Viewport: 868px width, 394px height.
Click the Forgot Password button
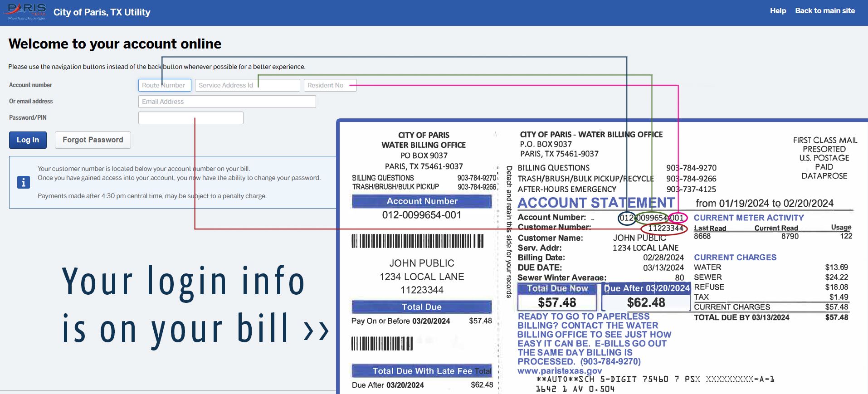[x=93, y=140]
